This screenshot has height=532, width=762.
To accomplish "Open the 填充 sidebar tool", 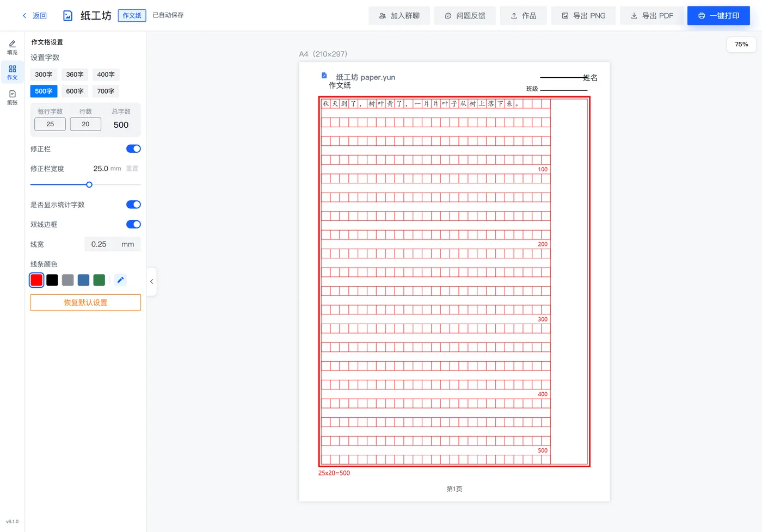I will pyautogui.click(x=12, y=47).
